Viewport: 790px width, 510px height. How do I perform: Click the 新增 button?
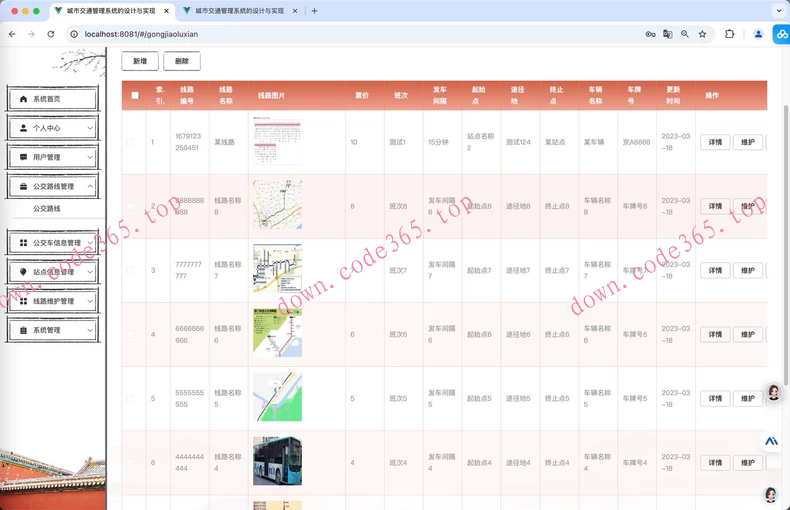[x=140, y=61]
